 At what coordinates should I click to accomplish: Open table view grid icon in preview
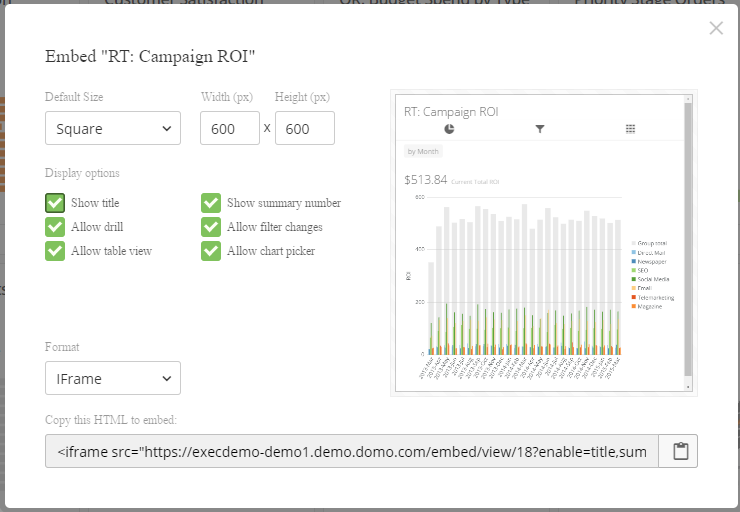[630, 129]
